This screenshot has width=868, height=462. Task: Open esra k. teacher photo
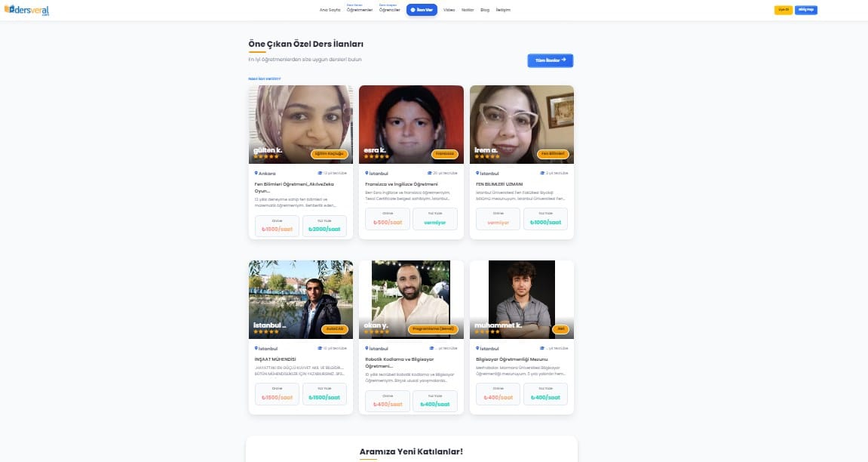point(411,125)
